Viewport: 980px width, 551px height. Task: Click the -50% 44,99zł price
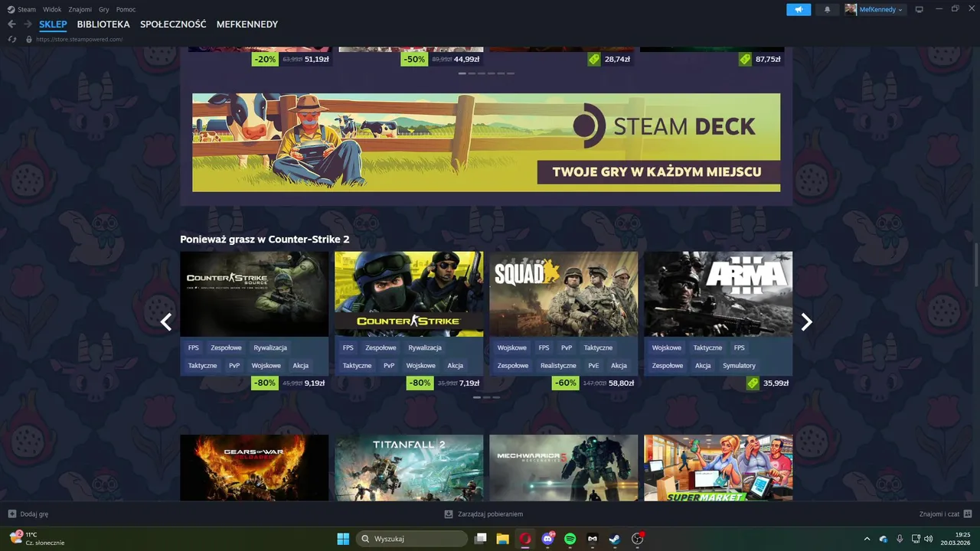[442, 59]
